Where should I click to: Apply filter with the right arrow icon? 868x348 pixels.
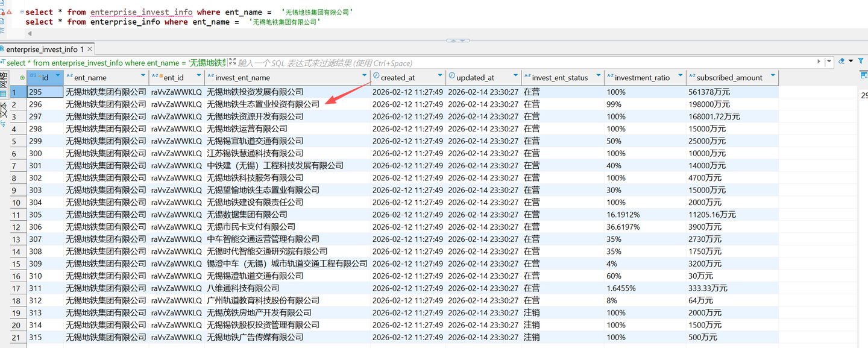(x=819, y=62)
